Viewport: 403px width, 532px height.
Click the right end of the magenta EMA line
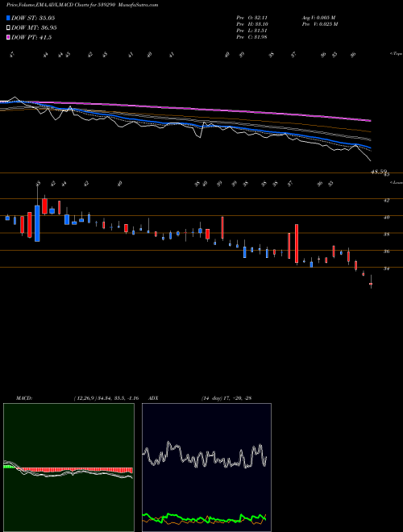(371, 120)
